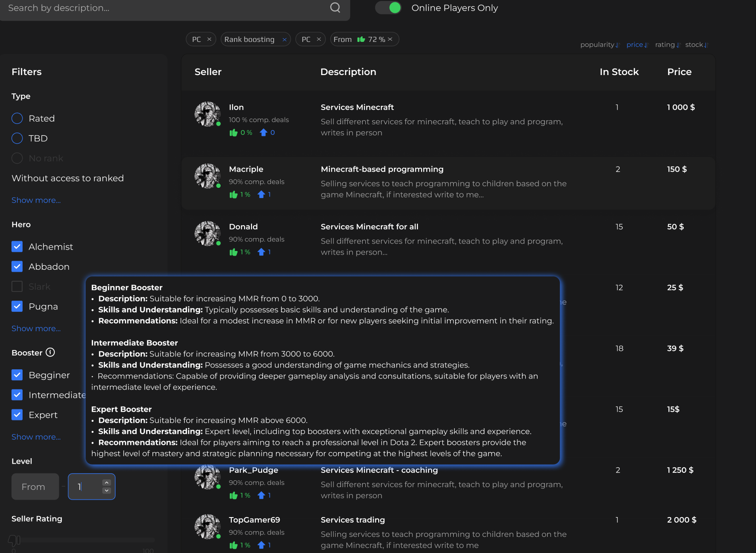Expand Show more under Type filters
The height and width of the screenshot is (553, 756).
(x=36, y=200)
